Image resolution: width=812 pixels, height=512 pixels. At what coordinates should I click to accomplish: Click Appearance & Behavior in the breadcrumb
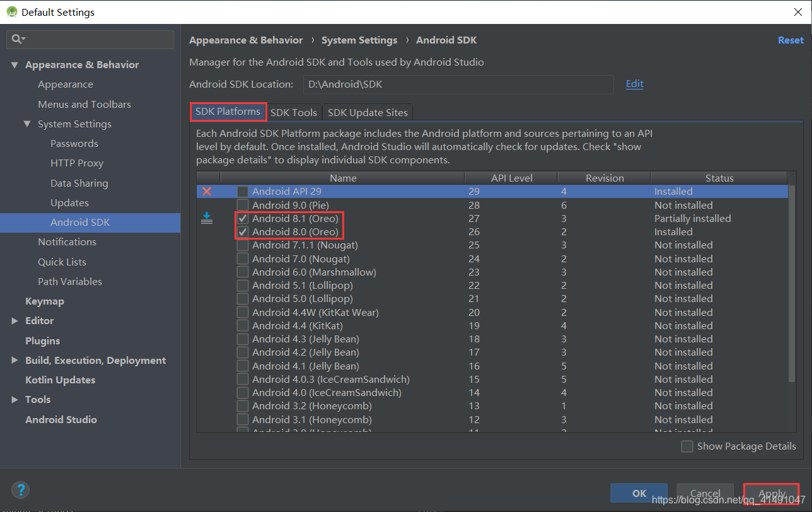pos(246,40)
